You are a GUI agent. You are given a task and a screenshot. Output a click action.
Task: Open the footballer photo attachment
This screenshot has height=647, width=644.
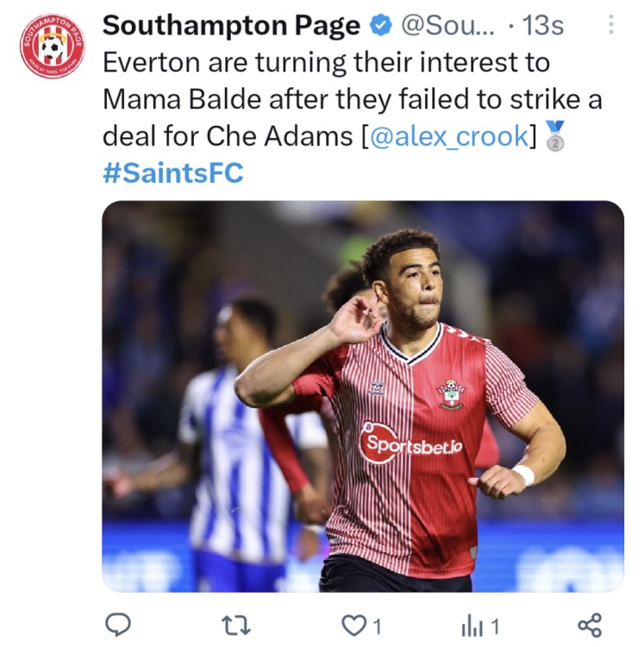coord(362,397)
